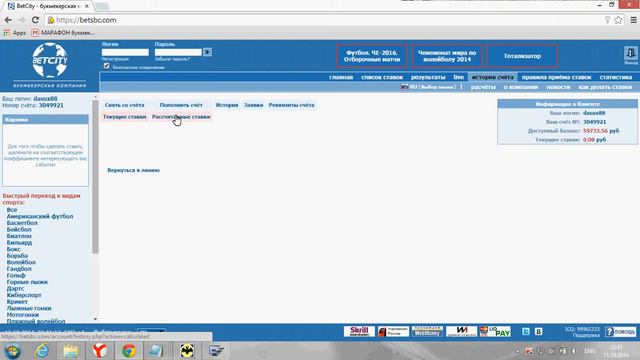Select Американский футбол sport link
Image resolution: width=640 pixels, height=360 pixels.
click(40, 216)
